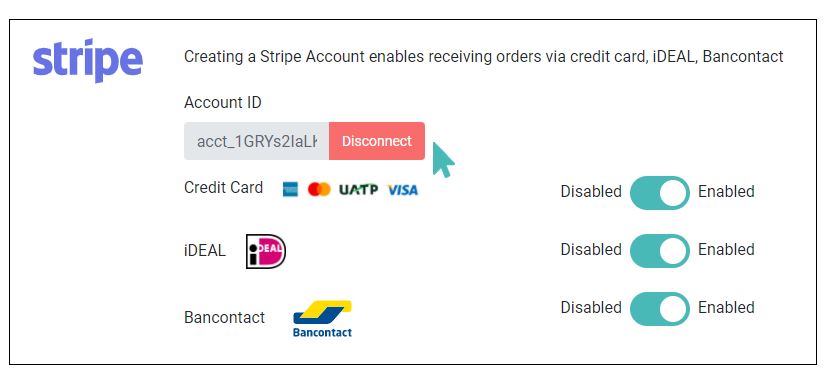Click the iDEAL payment logo
Viewport: 830px width, 385px height.
266,252
